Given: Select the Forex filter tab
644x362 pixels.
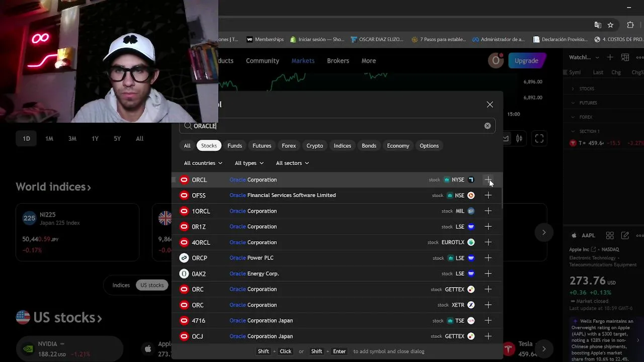Looking at the screenshot, I should tap(289, 146).
